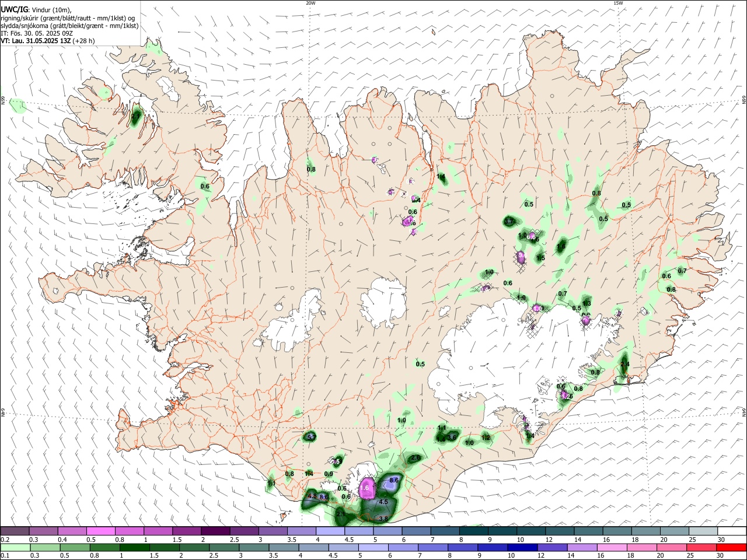Pick the lilac 14 swatch in the bottom row

pyautogui.click(x=582, y=547)
